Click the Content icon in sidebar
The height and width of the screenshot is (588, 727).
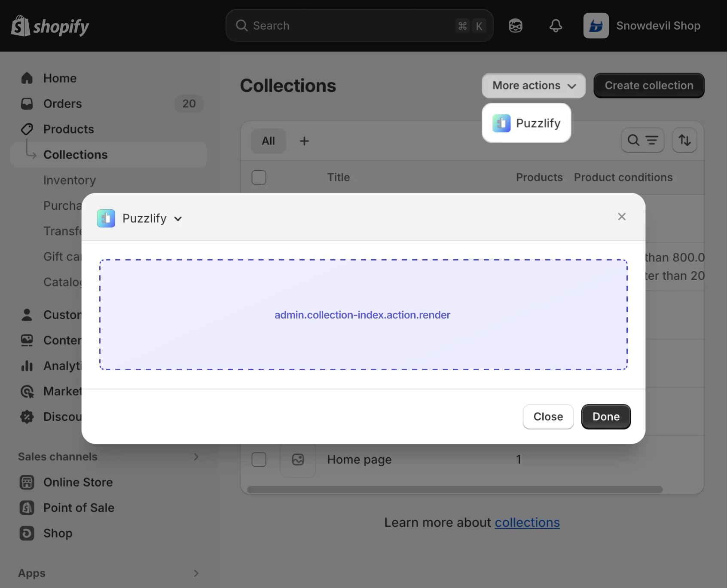pyautogui.click(x=27, y=340)
